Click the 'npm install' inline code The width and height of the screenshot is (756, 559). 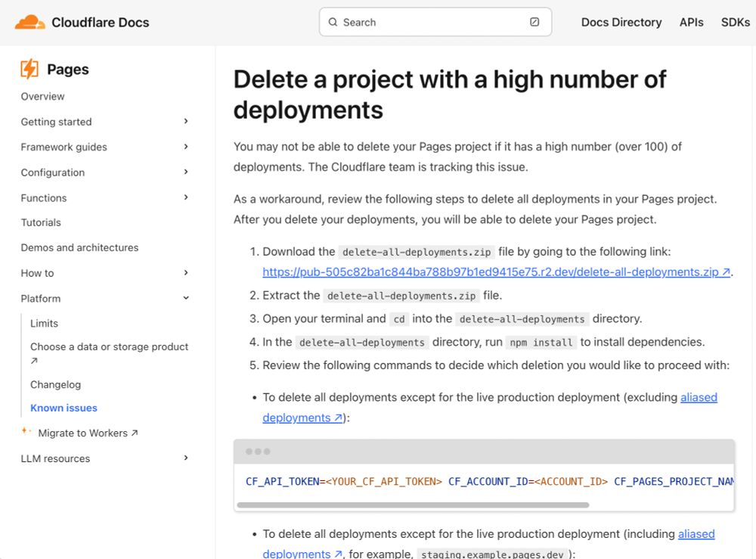point(541,343)
